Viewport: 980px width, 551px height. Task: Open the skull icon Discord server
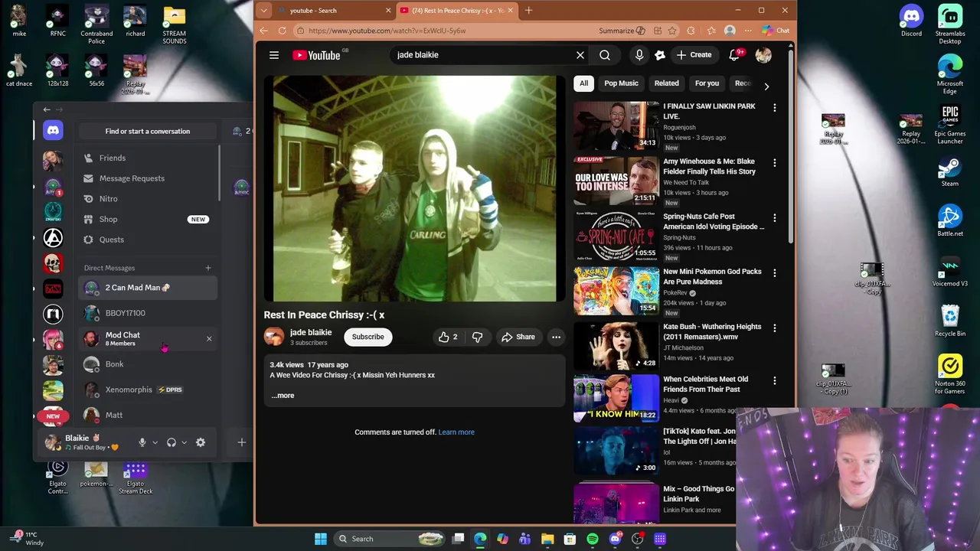tap(53, 263)
